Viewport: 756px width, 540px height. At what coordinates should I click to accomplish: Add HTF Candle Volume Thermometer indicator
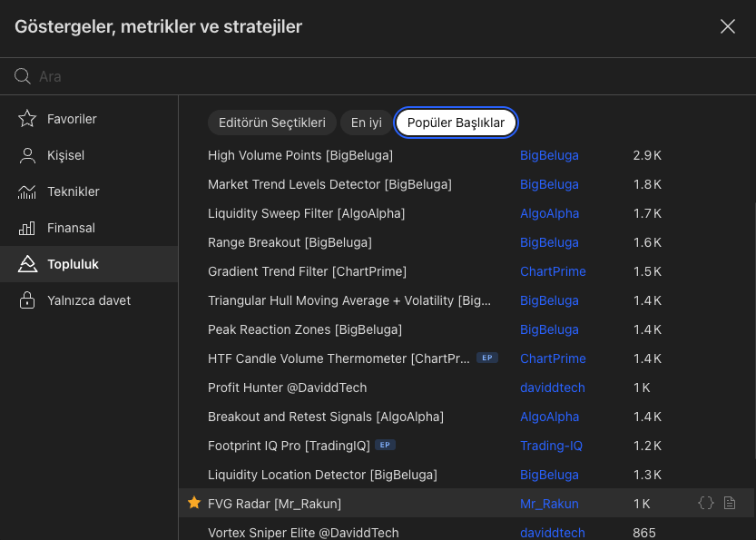coord(339,358)
